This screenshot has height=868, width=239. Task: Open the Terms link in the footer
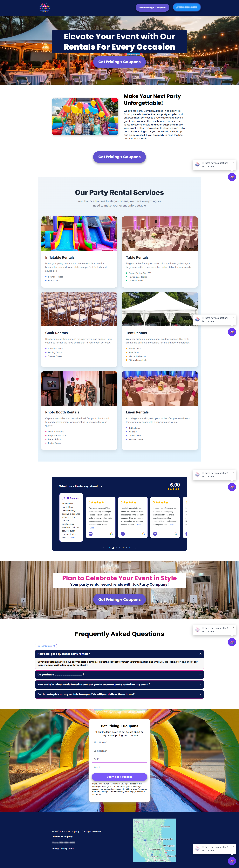(71, 849)
